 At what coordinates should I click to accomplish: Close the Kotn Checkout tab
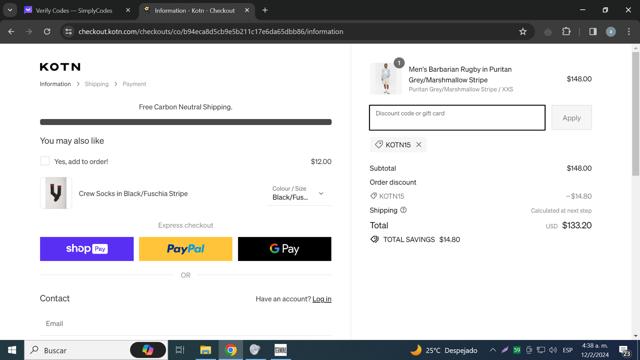[x=247, y=10]
